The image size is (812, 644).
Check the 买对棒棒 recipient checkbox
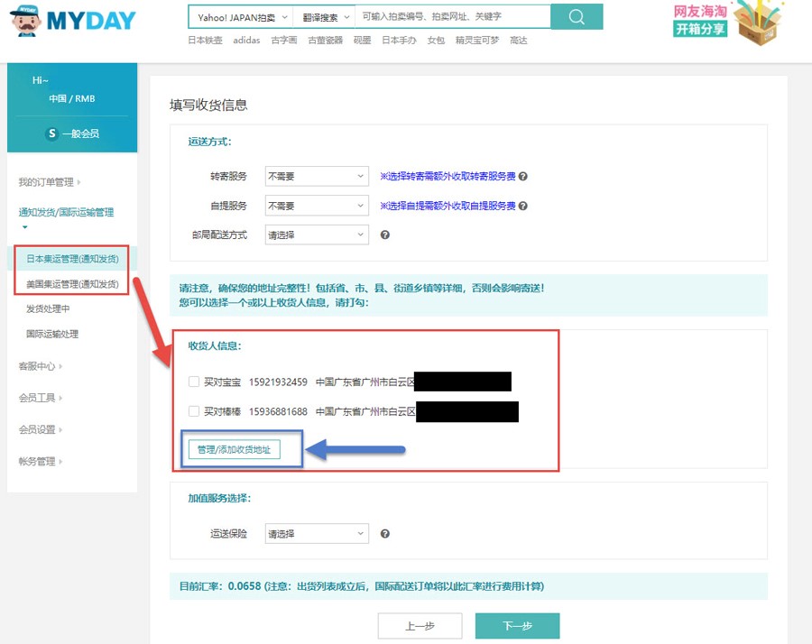(194, 411)
